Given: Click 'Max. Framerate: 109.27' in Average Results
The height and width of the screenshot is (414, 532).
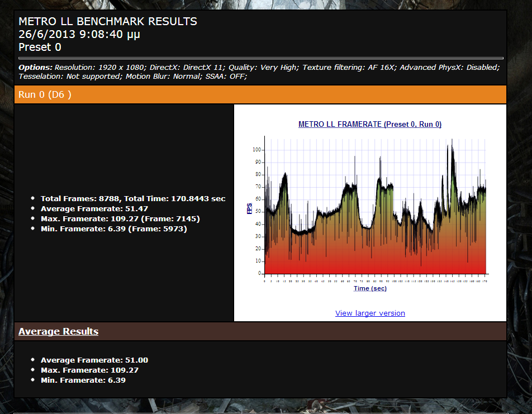Looking at the screenshot, I should coord(89,370).
